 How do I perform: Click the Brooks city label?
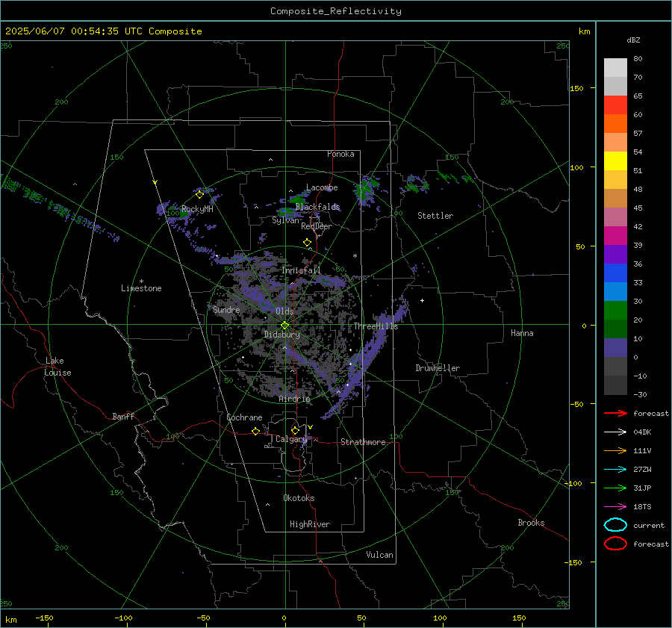[531, 523]
